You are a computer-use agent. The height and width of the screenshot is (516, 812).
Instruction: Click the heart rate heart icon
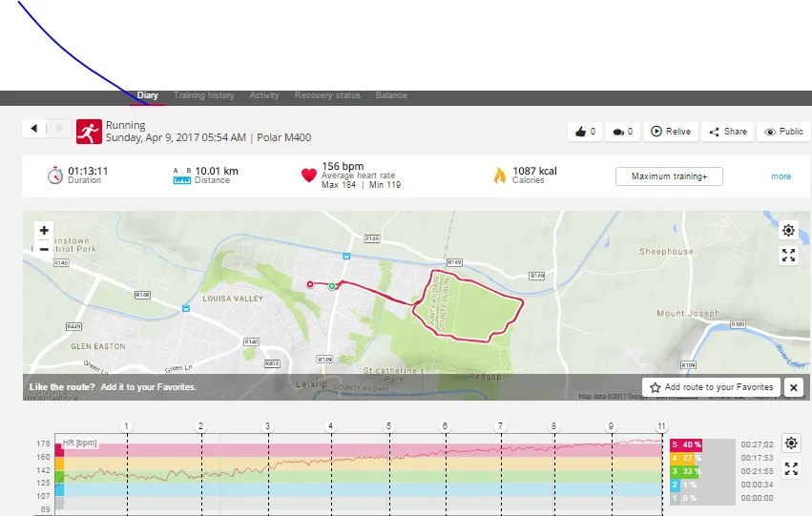click(x=309, y=175)
